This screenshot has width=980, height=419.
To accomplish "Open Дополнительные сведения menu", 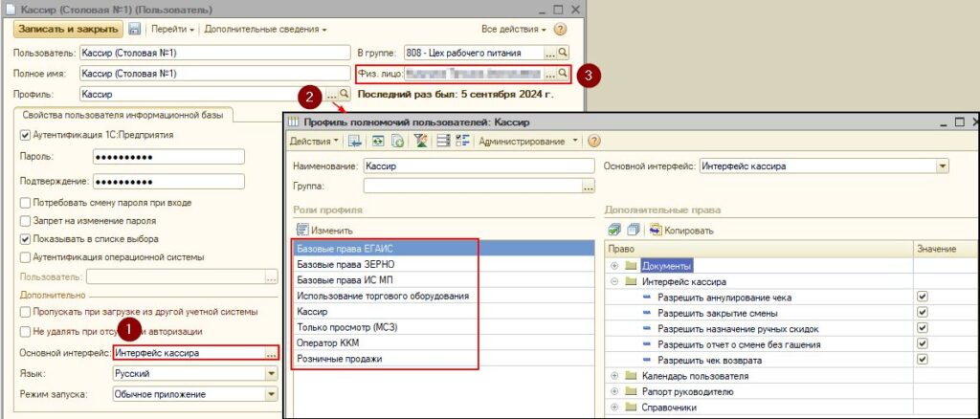I will point(265,30).
